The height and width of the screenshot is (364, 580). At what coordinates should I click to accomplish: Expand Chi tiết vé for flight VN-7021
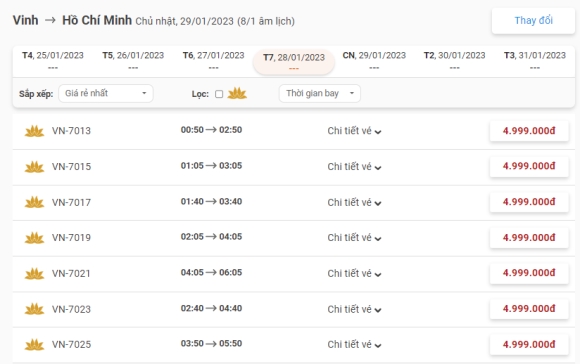pyautogui.click(x=354, y=273)
